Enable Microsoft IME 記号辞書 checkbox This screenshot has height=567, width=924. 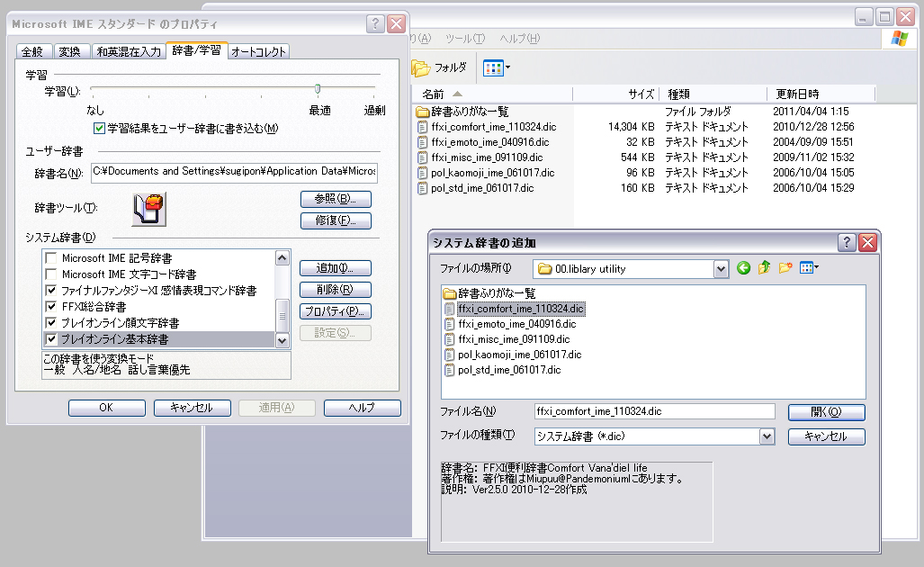(x=51, y=258)
